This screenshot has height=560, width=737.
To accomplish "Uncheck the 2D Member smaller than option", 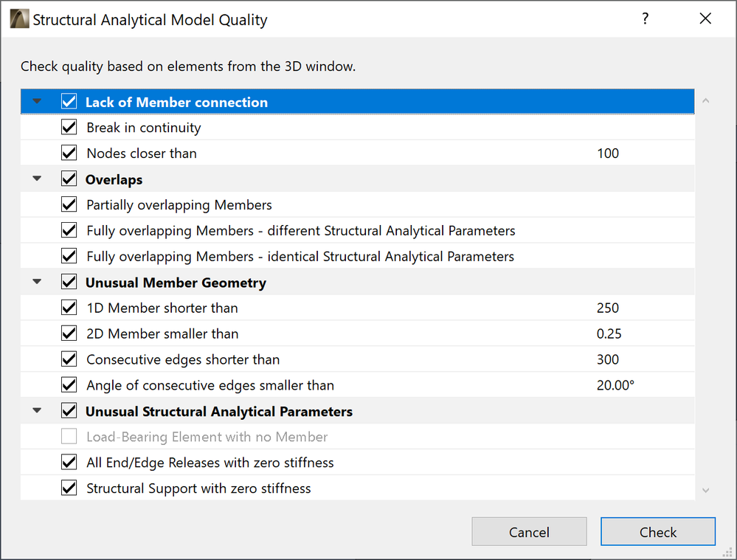I will coord(69,333).
